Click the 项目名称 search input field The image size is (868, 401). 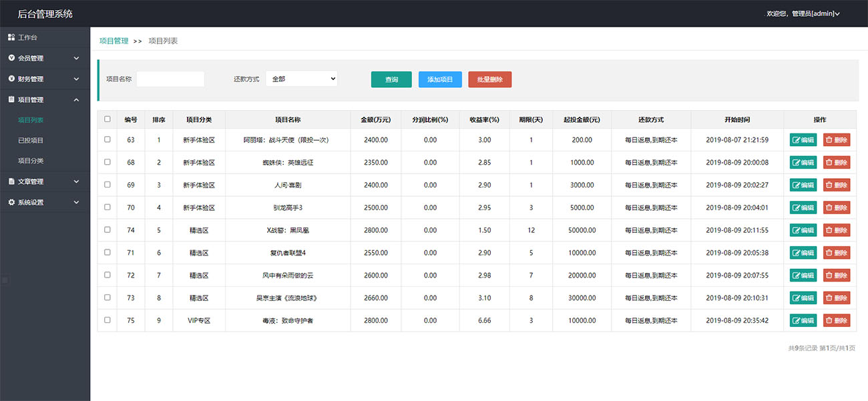click(170, 79)
